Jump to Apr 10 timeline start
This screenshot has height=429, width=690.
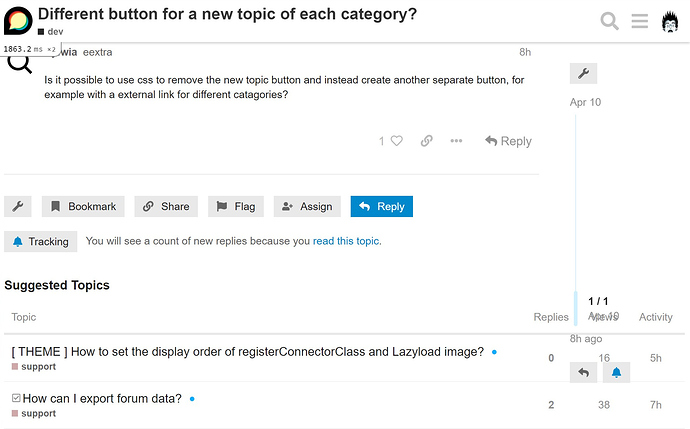pos(585,102)
